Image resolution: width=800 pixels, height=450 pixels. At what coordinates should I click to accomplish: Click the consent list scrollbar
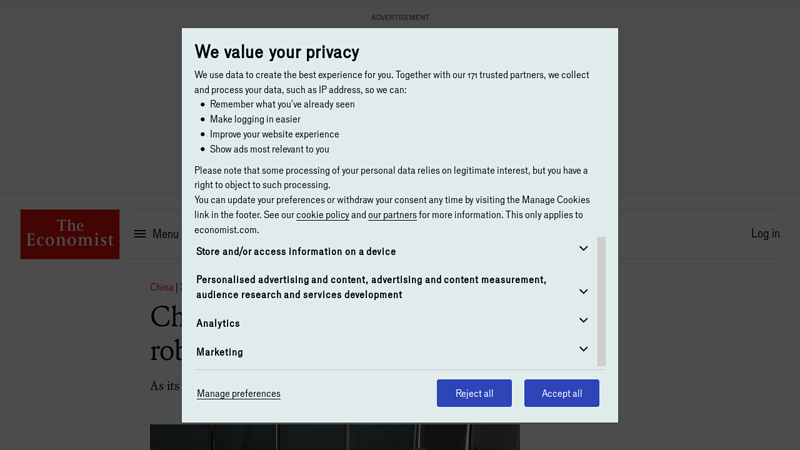coord(602,301)
